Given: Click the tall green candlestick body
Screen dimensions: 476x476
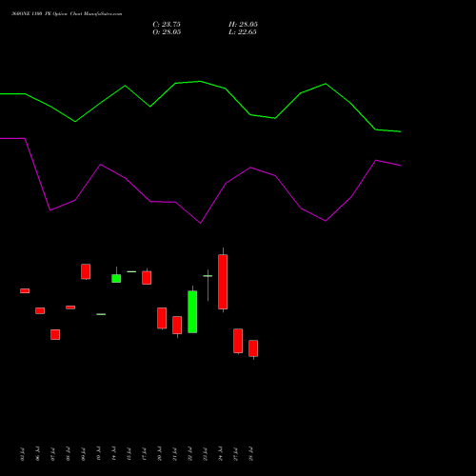Looking at the screenshot, I should [192, 311].
